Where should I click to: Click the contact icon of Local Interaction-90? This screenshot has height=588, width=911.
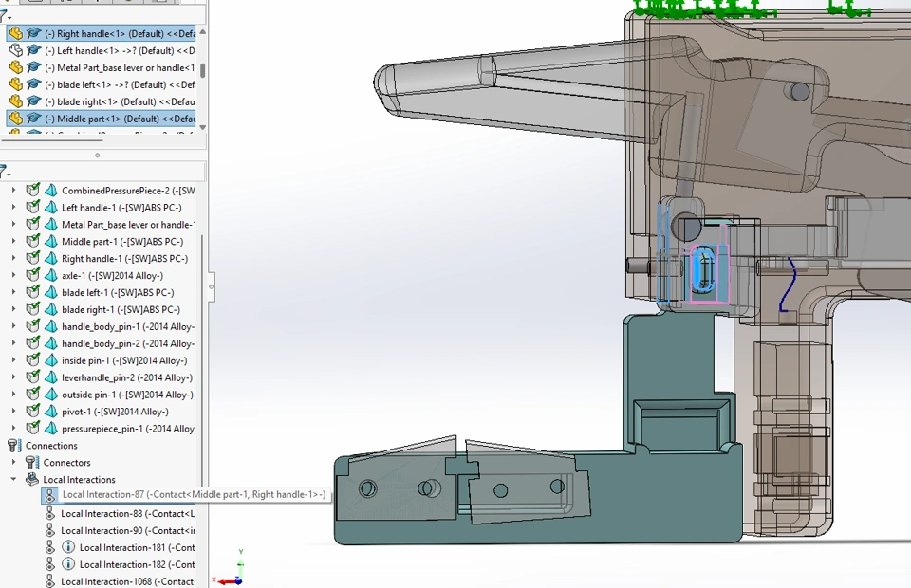50,530
